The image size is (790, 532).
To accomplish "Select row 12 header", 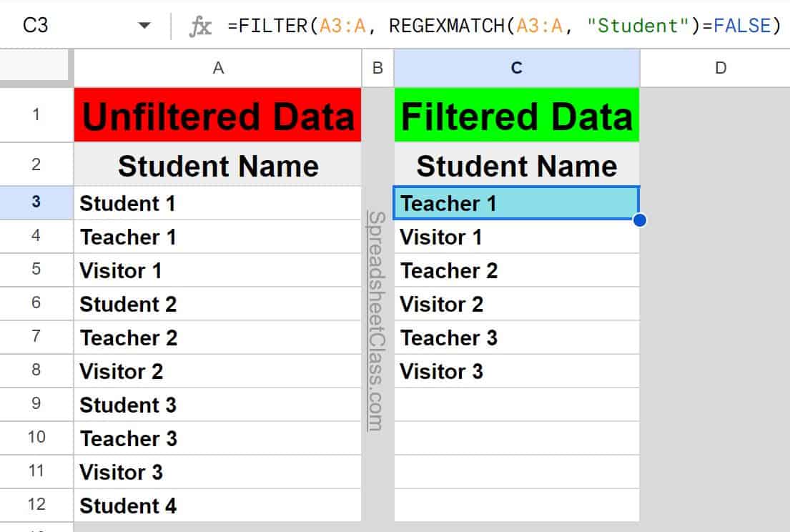I will (x=36, y=506).
